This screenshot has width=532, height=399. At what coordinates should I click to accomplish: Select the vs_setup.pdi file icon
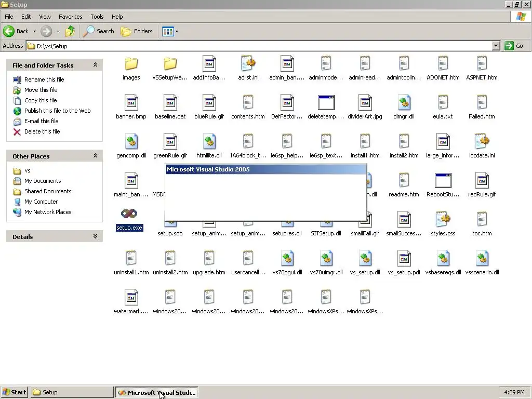(404, 259)
